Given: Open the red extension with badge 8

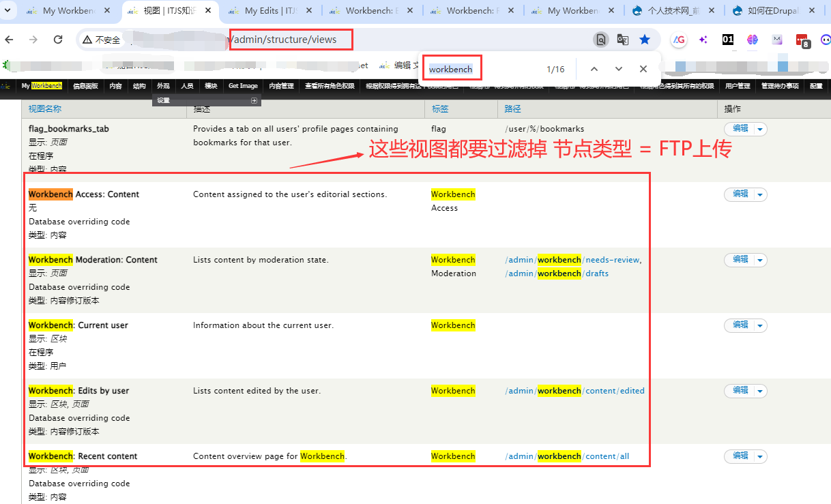Looking at the screenshot, I should 802,41.
